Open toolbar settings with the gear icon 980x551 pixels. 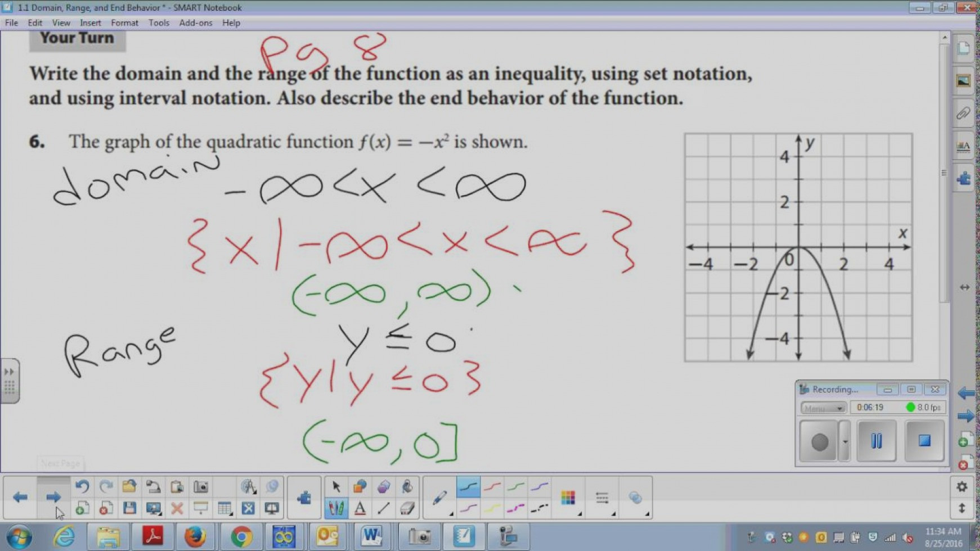tap(962, 487)
